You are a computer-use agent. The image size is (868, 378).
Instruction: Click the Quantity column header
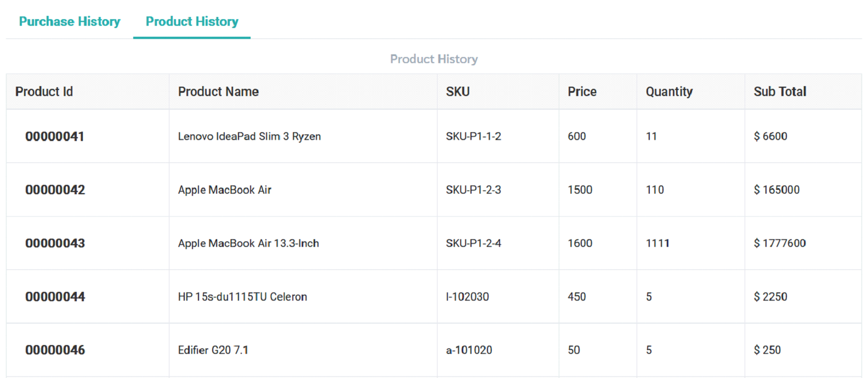click(x=669, y=92)
